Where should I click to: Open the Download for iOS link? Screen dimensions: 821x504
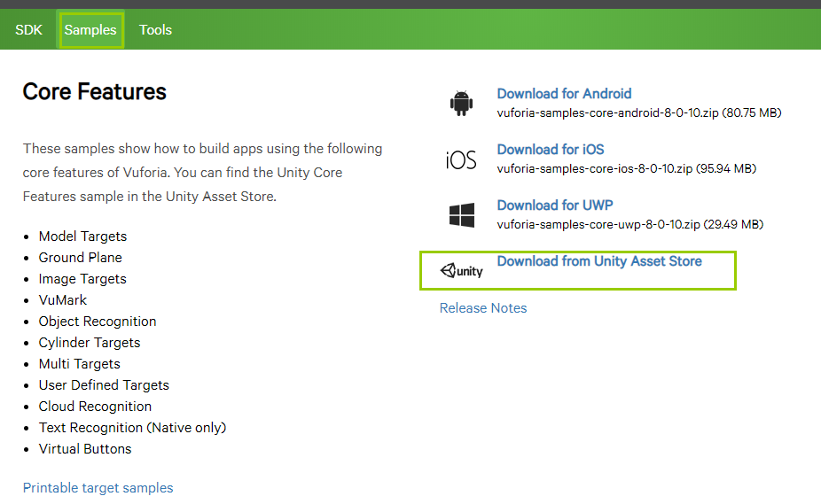pyautogui.click(x=551, y=150)
